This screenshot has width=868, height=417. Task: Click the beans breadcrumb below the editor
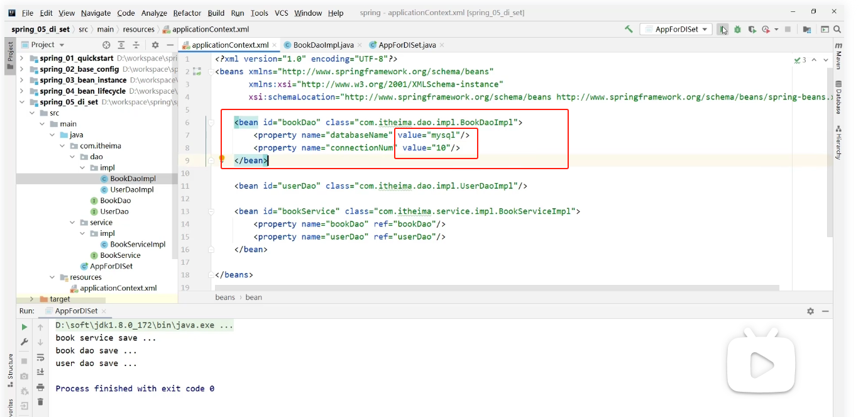point(225,297)
